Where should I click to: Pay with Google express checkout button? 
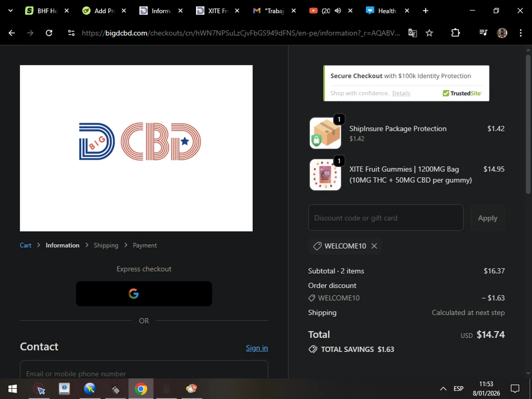click(x=144, y=294)
